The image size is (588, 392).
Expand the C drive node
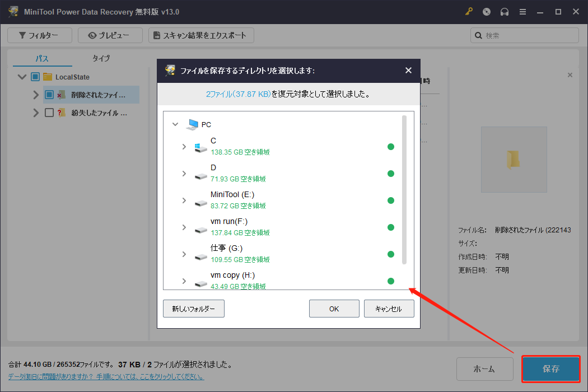(x=184, y=147)
